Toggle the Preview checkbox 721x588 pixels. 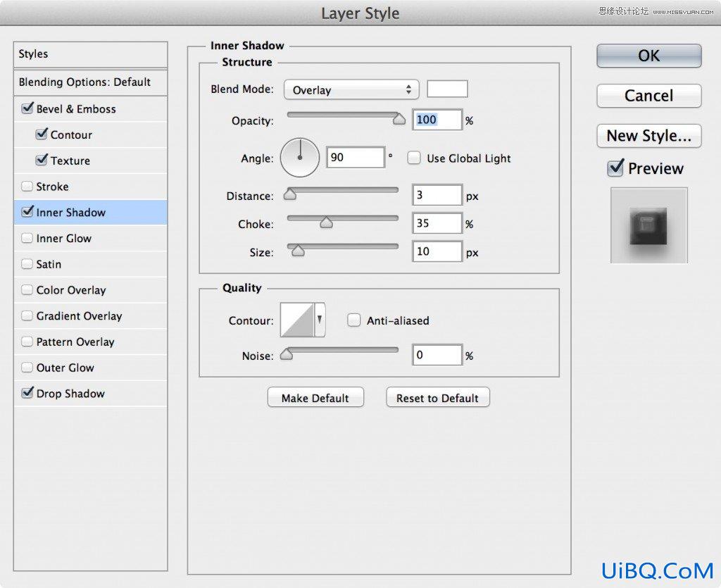[615, 168]
